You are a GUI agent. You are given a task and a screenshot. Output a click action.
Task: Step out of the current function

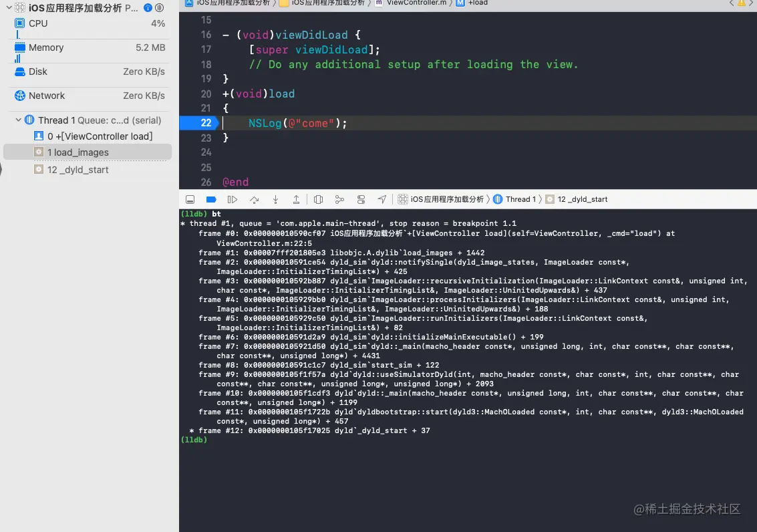click(x=297, y=199)
